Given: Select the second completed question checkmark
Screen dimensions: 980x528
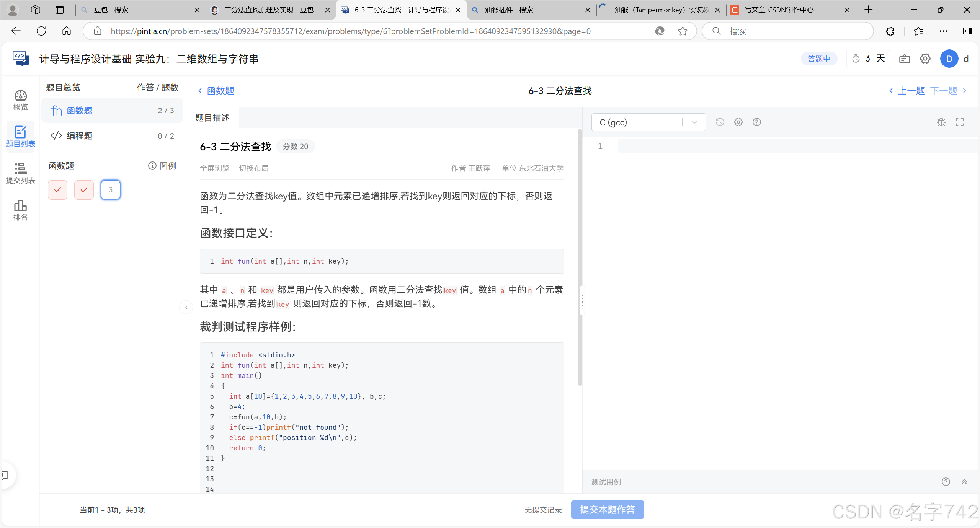Looking at the screenshot, I should click(84, 189).
